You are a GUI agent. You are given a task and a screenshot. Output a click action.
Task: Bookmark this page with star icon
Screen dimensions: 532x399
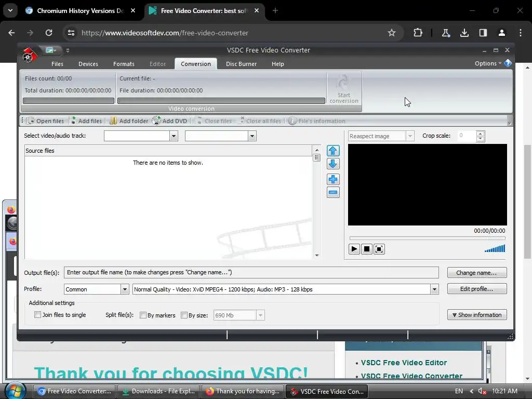tap(392, 33)
